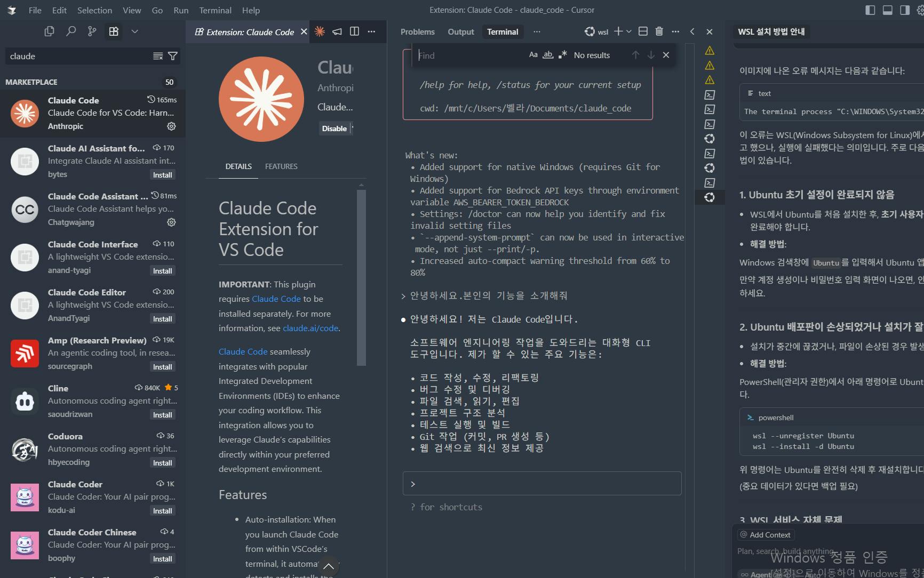Screen dimensions: 924x578
Task: Open the File menu
Action: tap(35, 10)
